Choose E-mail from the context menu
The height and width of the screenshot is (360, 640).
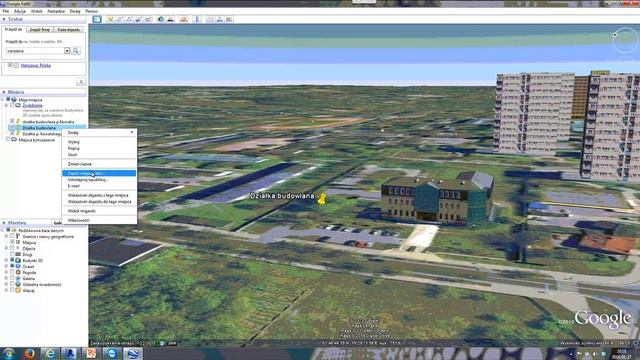[100, 186]
